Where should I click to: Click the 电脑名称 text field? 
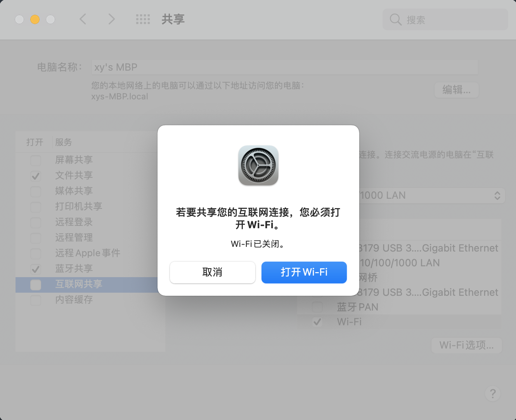point(285,67)
